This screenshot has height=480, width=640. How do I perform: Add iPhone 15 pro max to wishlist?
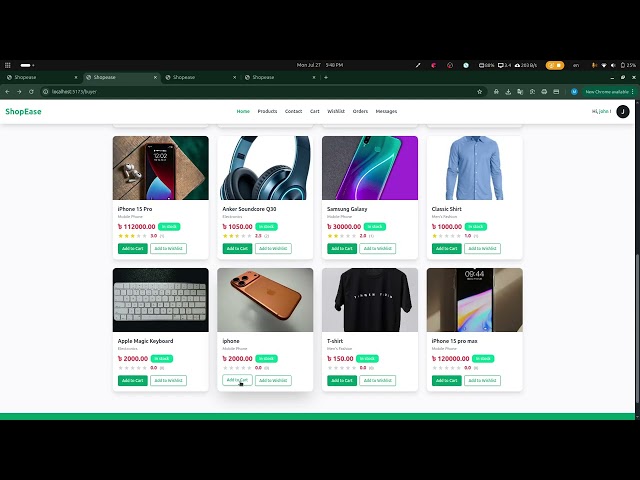pyautogui.click(x=482, y=380)
